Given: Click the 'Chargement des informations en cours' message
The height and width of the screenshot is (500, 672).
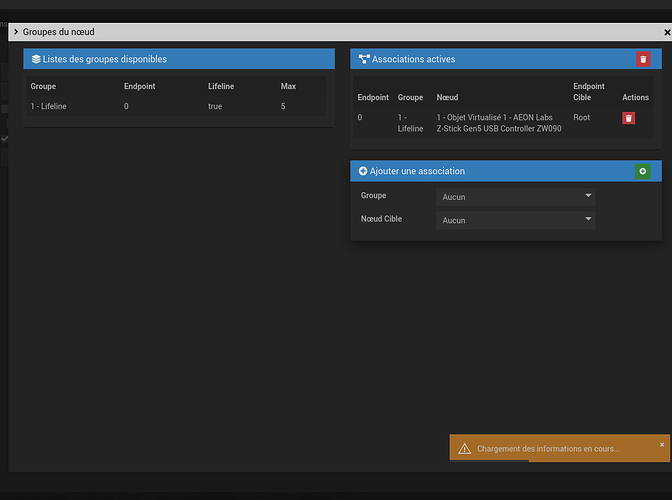Looking at the screenshot, I should (x=549, y=449).
